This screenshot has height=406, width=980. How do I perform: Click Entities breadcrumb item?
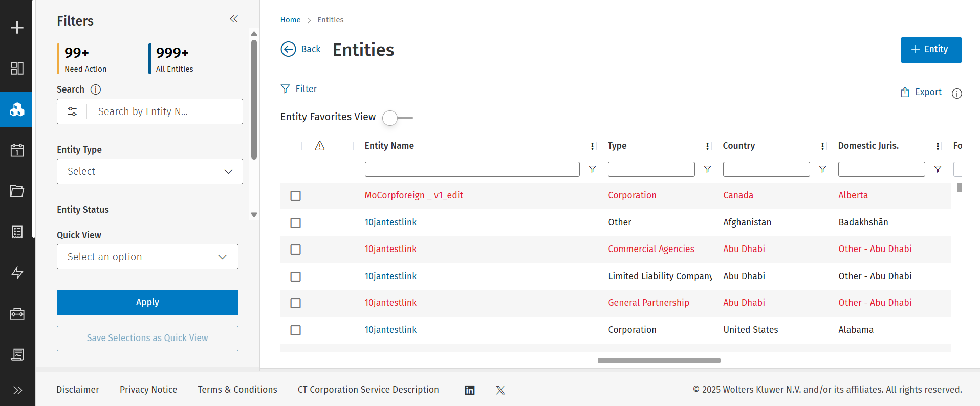(x=330, y=20)
